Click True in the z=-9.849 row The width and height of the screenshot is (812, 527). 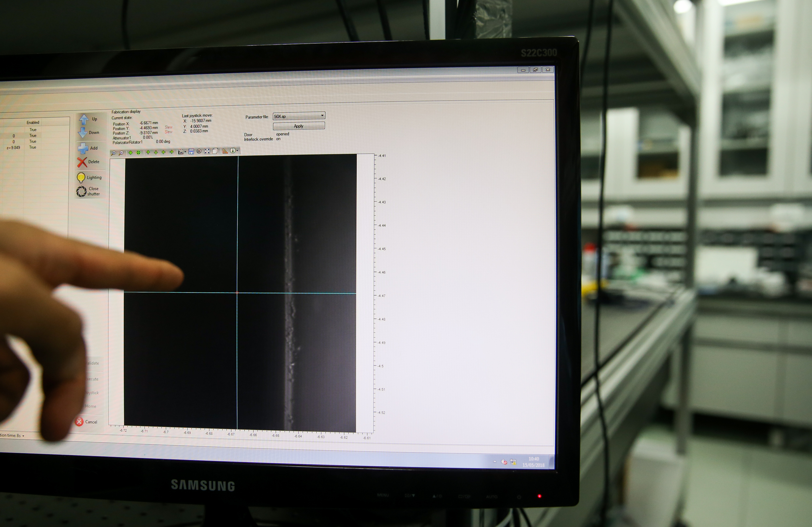(x=33, y=147)
